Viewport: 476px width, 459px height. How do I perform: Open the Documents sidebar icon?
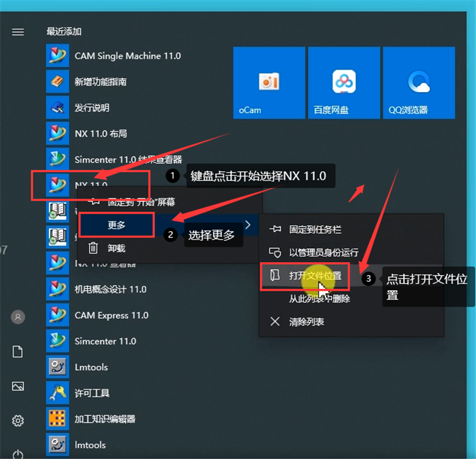tap(18, 352)
